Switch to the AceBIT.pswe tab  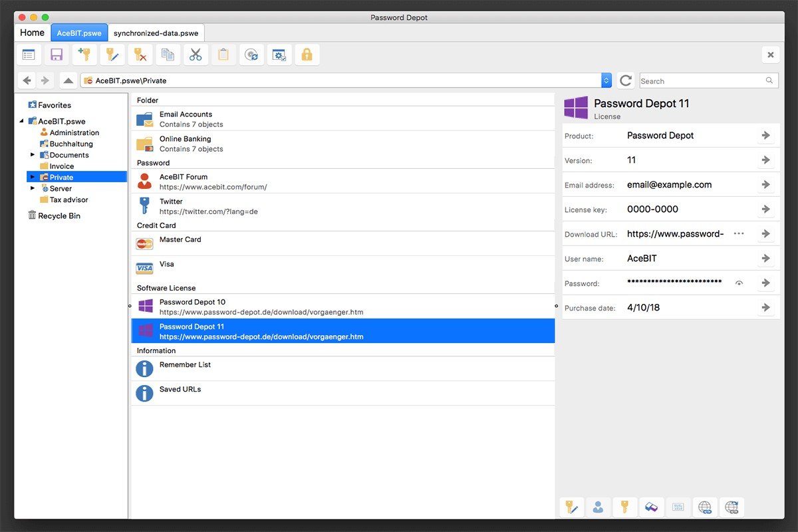click(78, 33)
